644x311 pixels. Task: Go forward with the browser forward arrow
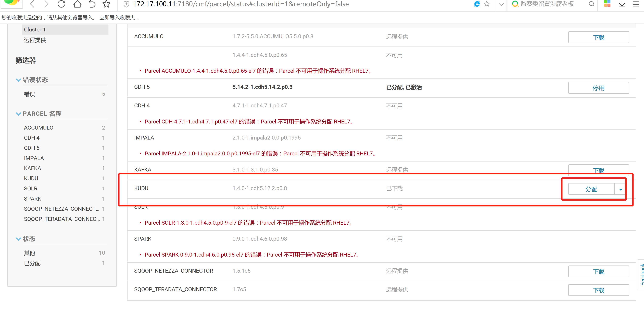pos(46,4)
